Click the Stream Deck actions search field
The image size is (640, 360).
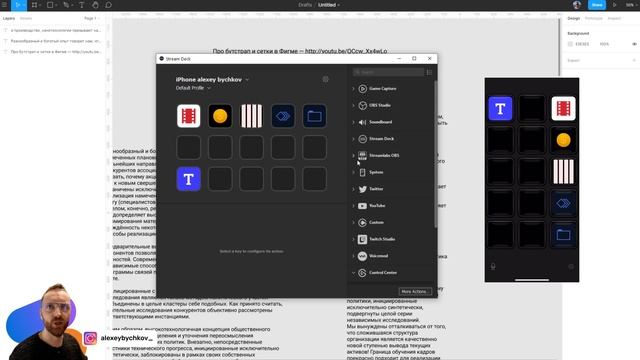[389, 72]
